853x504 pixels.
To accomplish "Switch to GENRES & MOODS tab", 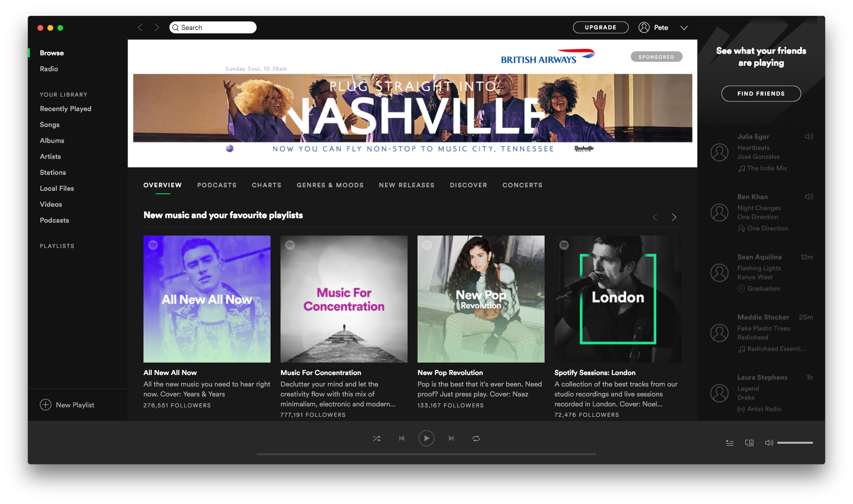I will point(330,185).
